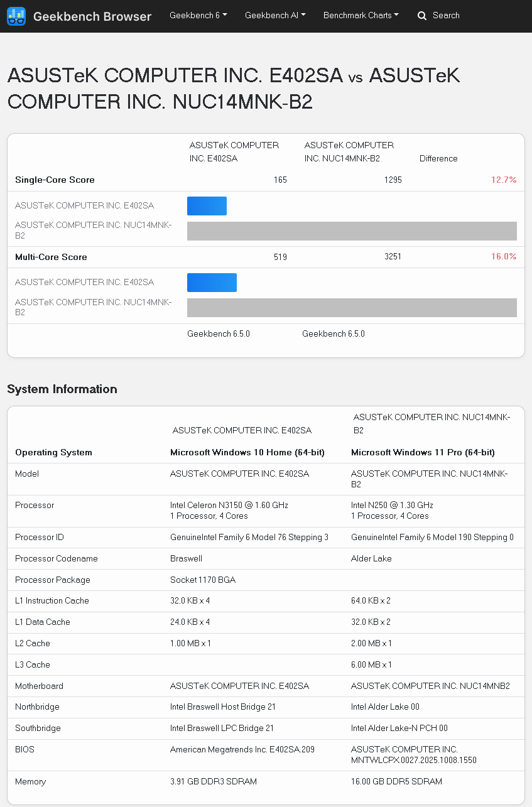Click the L1 Instruction Cache row label
532x807 pixels.
pyautogui.click(x=52, y=600)
